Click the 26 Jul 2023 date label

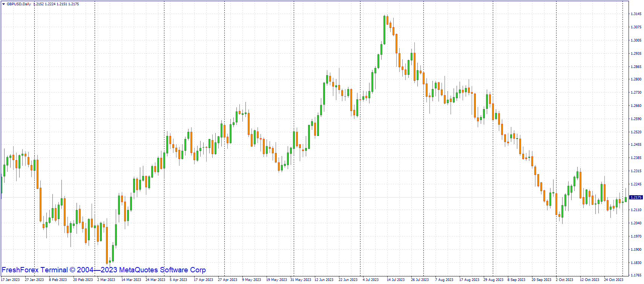(420, 280)
